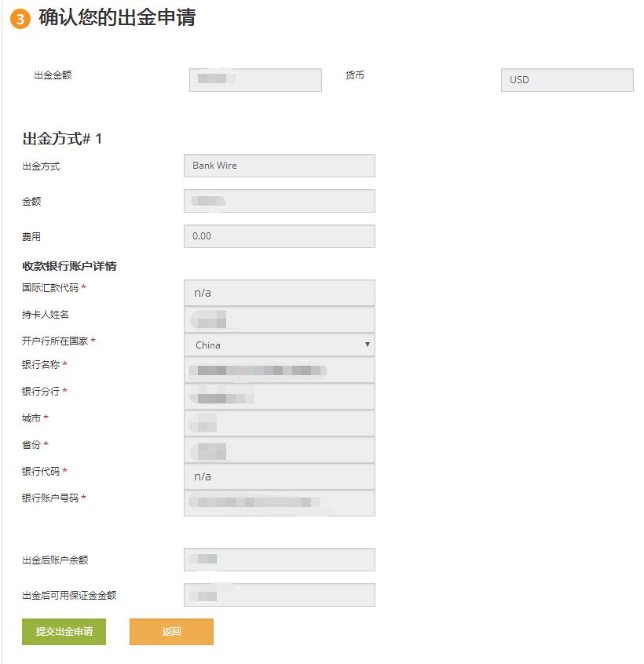Click the 出金金额 amount field
644x664 pixels.
tap(254, 79)
